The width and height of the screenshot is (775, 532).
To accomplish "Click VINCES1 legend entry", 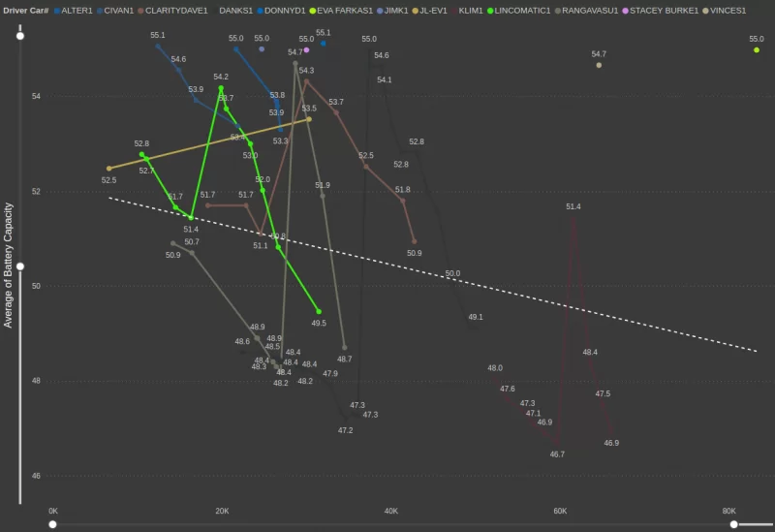I will (x=728, y=10).
